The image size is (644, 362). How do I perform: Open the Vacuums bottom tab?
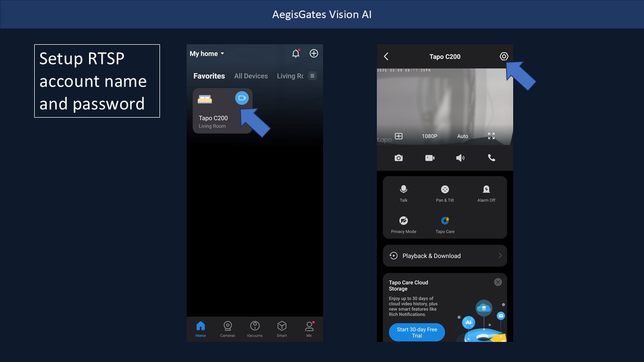click(x=255, y=329)
